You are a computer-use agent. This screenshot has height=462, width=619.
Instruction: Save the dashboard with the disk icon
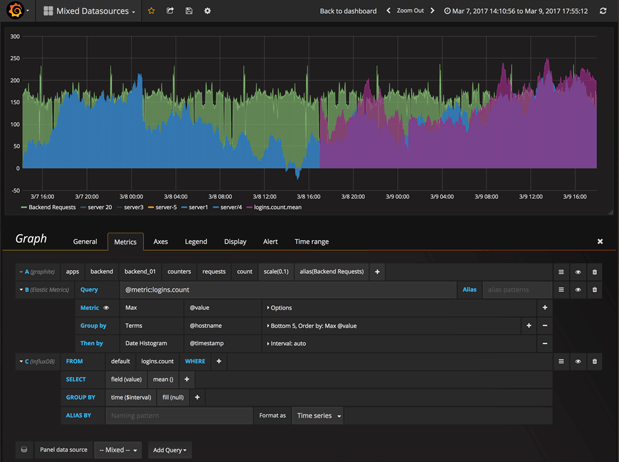(x=189, y=11)
